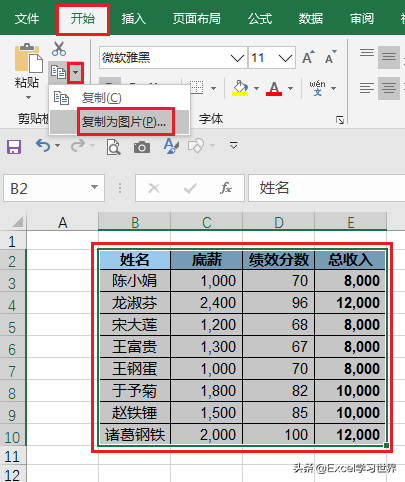Image resolution: width=405 pixels, height=482 pixels.
Task: Click cell 诸葛钢铁
Action: point(135,435)
